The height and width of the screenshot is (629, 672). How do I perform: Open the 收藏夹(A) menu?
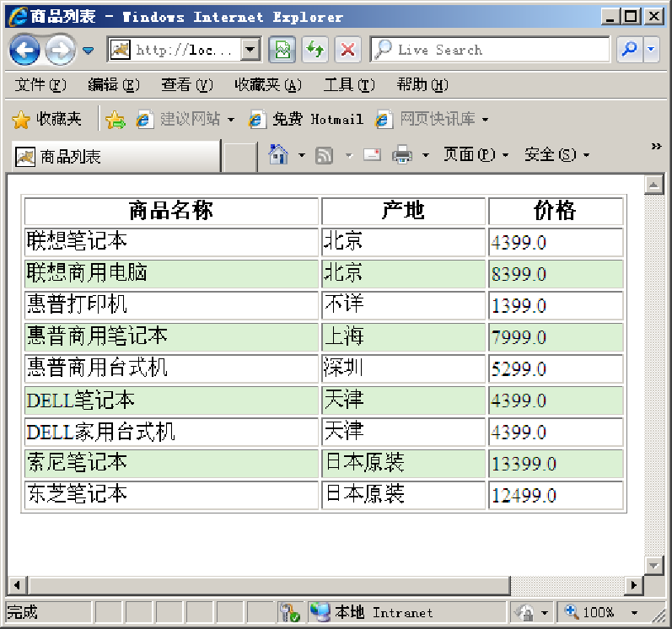268,85
